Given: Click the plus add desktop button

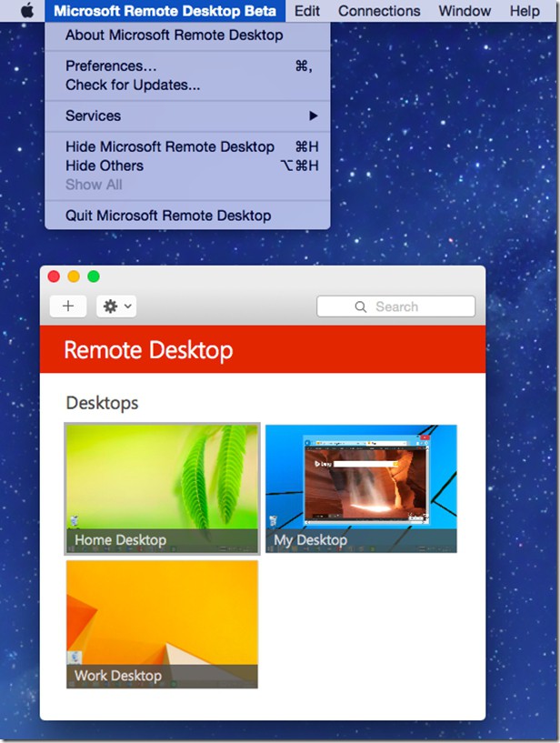Looking at the screenshot, I should click(68, 306).
